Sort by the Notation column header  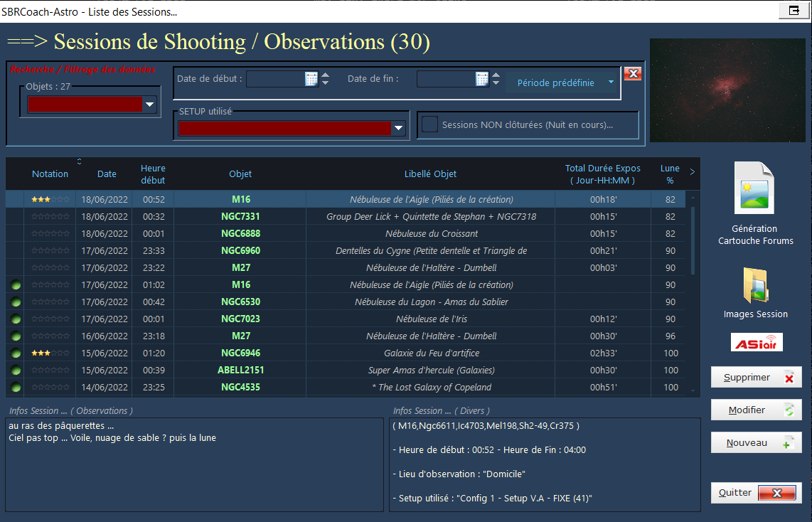point(50,174)
